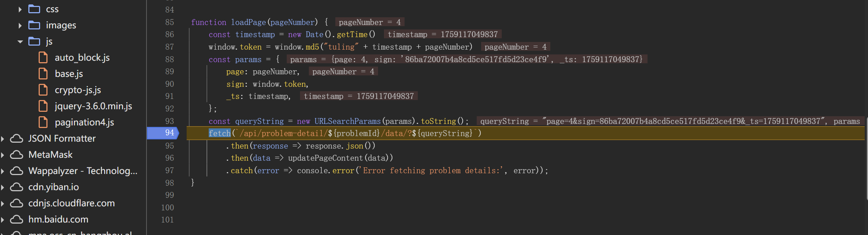Click the cdnjs.cloudflare.com cloud icon
The height and width of the screenshot is (235, 868).
[17, 203]
